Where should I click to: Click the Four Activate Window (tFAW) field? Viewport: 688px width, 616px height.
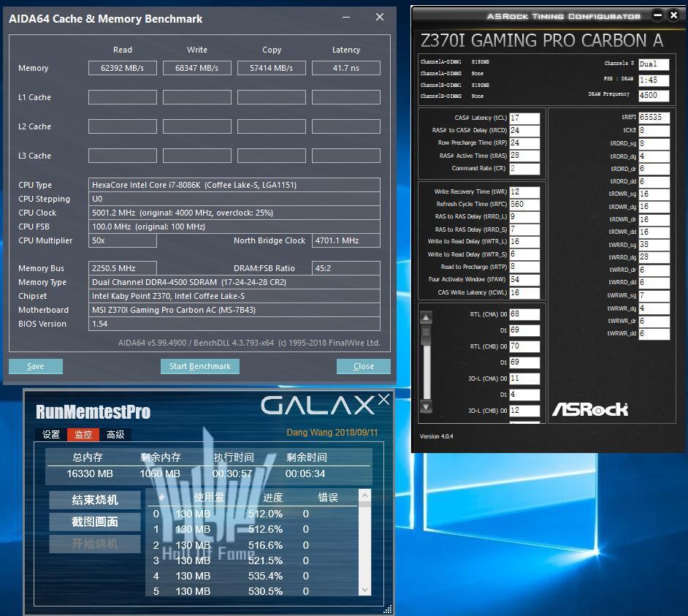(x=524, y=279)
